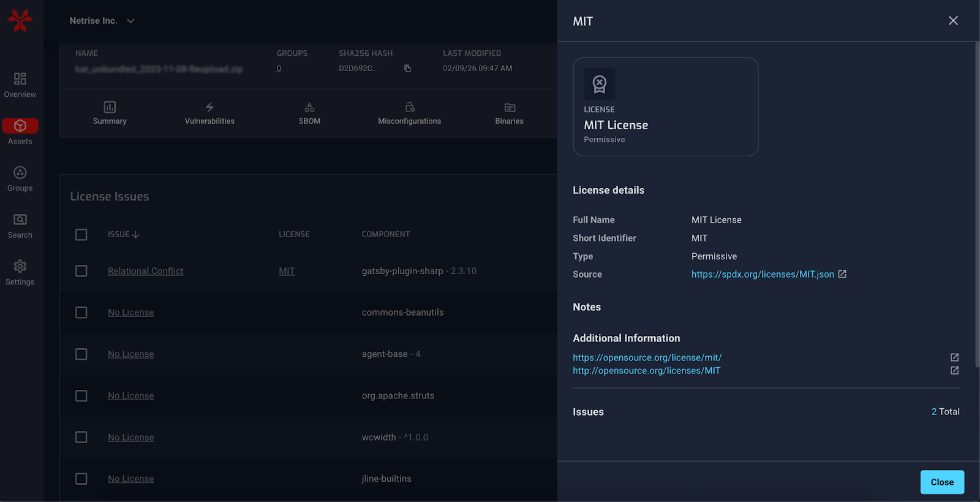
Task: Open external icon beside SPDX source link
Action: (x=842, y=274)
